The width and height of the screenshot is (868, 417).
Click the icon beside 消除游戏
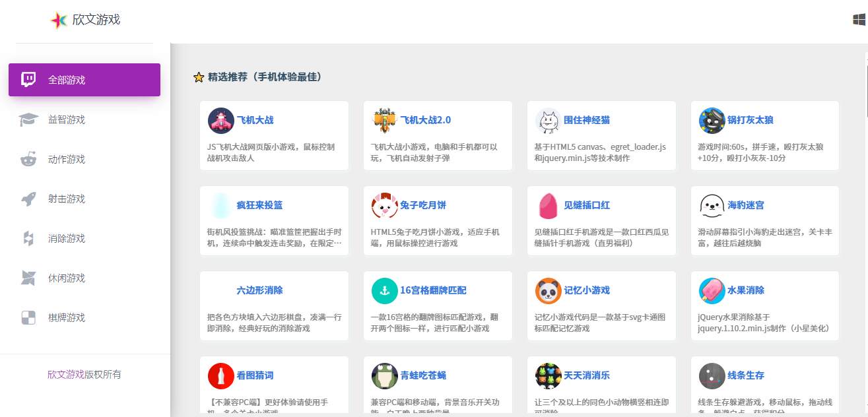point(28,238)
